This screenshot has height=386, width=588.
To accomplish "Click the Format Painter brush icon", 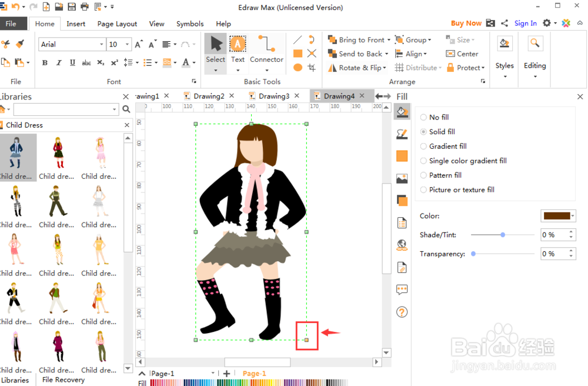I will click(x=20, y=44).
